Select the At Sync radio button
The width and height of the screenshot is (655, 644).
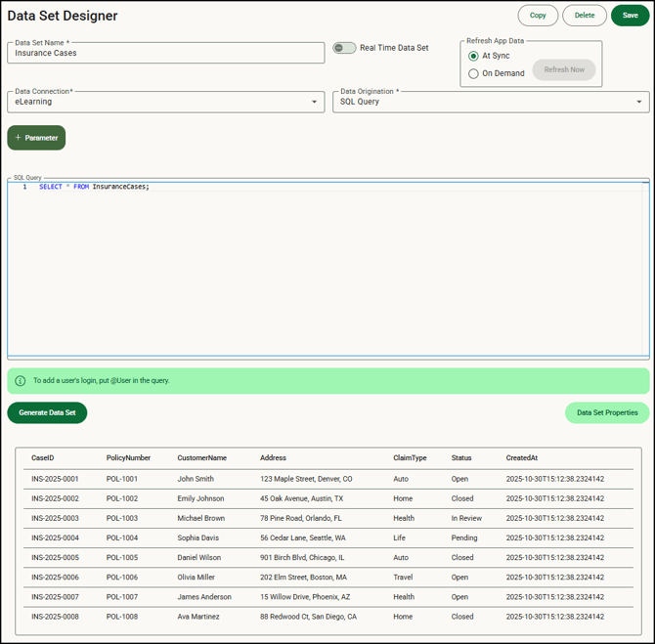474,56
